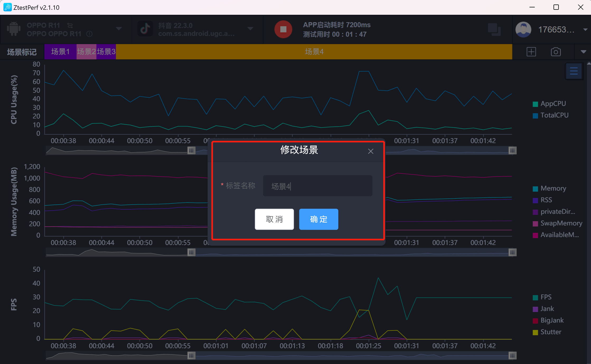Click FPS chart left zoom slider handle
The width and height of the screenshot is (591, 364).
[x=191, y=356]
